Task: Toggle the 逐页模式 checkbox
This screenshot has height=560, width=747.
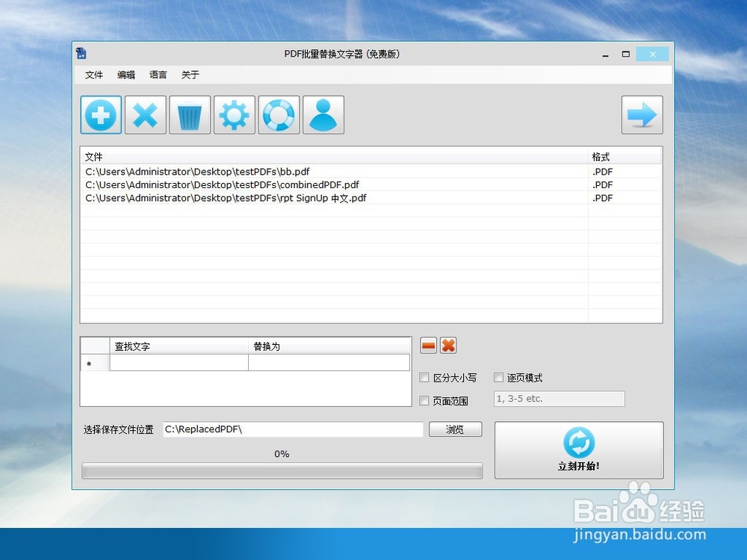Action: click(x=498, y=378)
